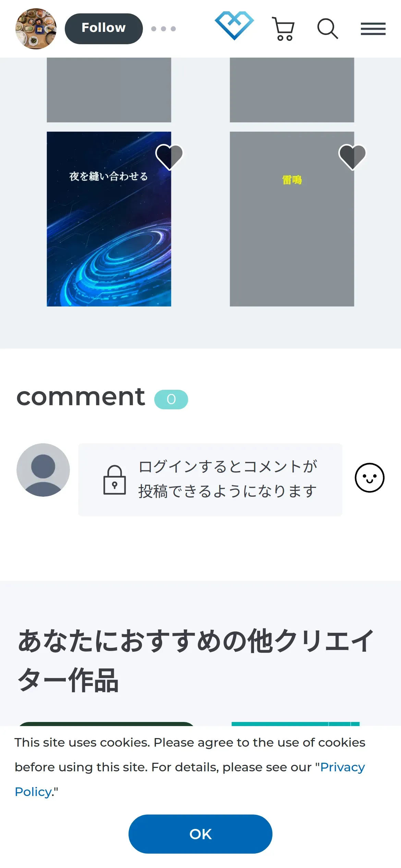Open the shopping cart icon
401x868 pixels.
[x=283, y=29]
